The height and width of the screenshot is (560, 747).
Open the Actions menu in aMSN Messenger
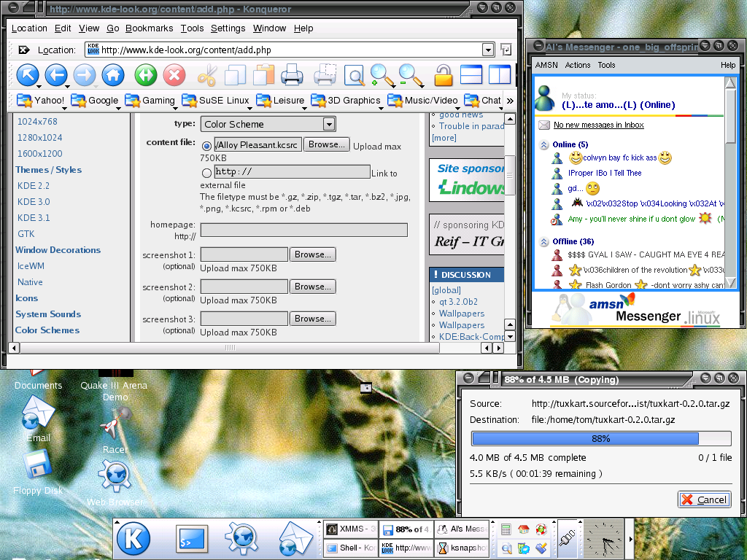pos(578,65)
